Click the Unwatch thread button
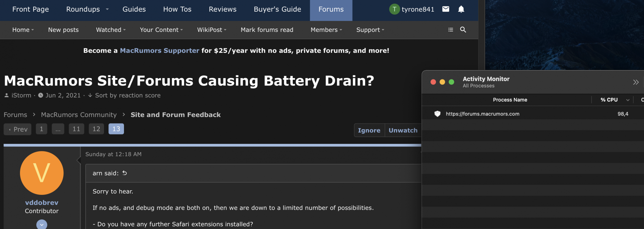Image resolution: width=644 pixels, height=229 pixels. pyautogui.click(x=403, y=130)
